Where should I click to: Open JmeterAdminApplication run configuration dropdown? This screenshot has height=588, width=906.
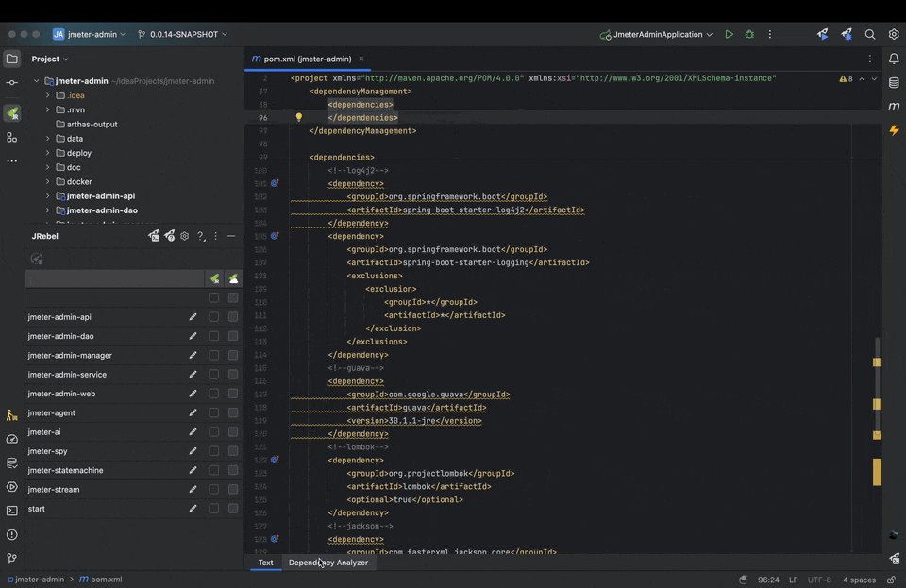click(656, 35)
